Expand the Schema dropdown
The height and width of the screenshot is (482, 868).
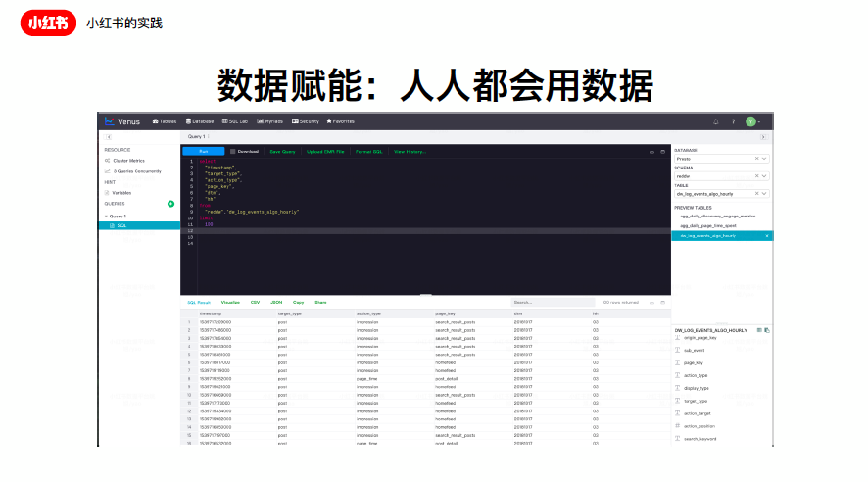(x=764, y=176)
